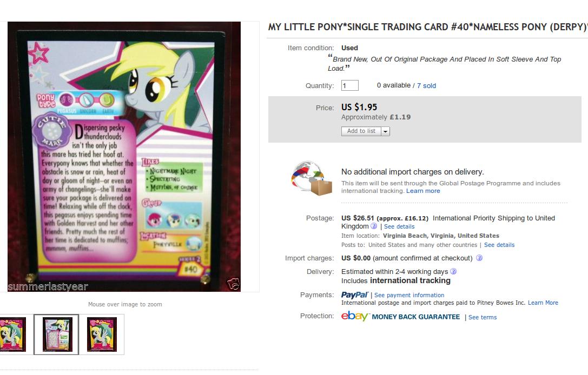588x375 pixels.
Task: Click inside the Quantity input field
Action: coord(350,85)
